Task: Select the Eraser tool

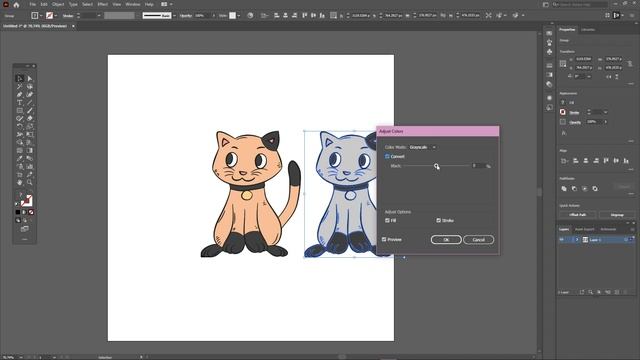Action: coord(29,118)
